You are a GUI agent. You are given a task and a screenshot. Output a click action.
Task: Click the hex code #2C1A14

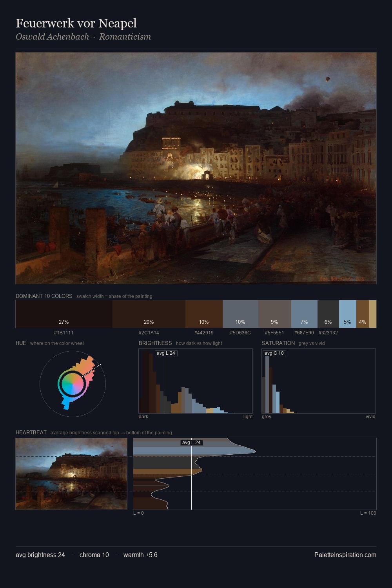149,333
